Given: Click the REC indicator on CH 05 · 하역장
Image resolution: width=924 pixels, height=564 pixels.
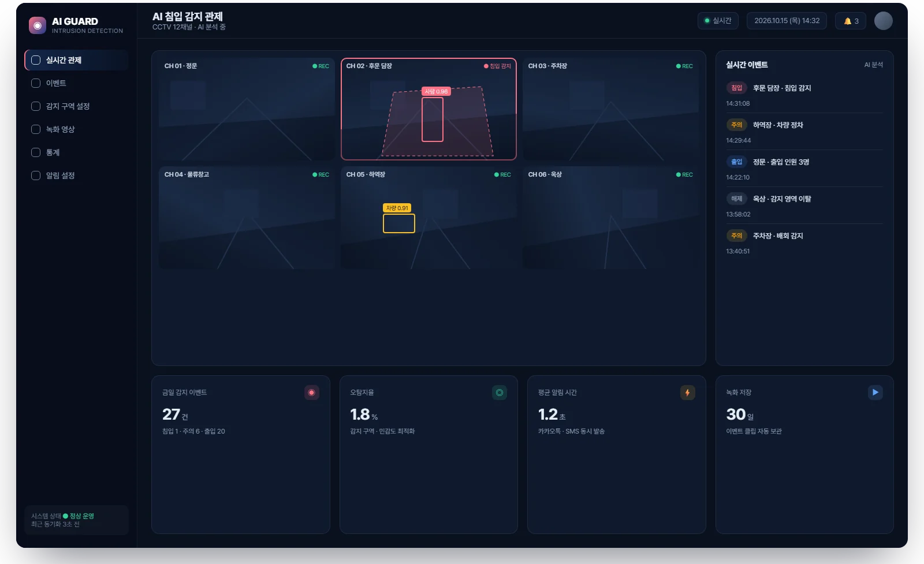Looking at the screenshot, I should (502, 174).
